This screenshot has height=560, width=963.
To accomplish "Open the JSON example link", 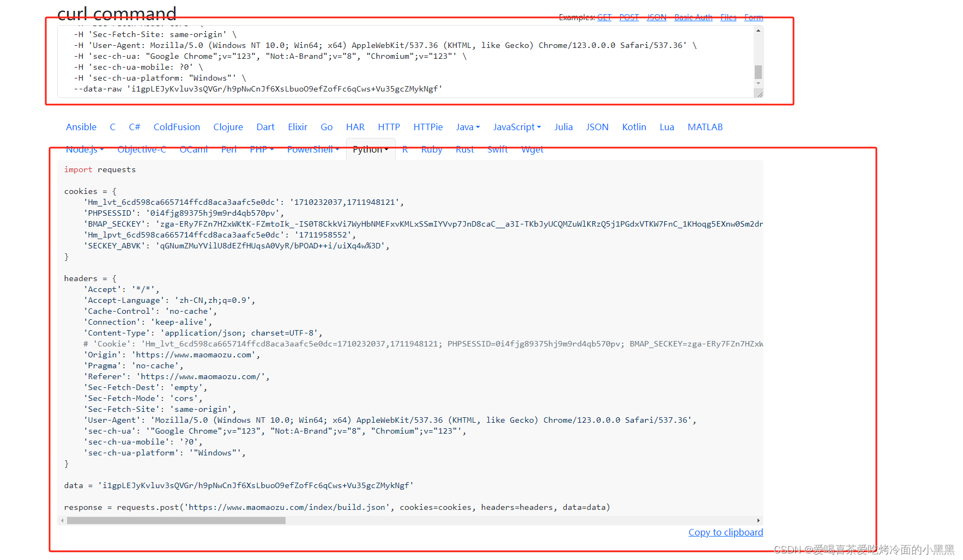I will click(x=656, y=17).
